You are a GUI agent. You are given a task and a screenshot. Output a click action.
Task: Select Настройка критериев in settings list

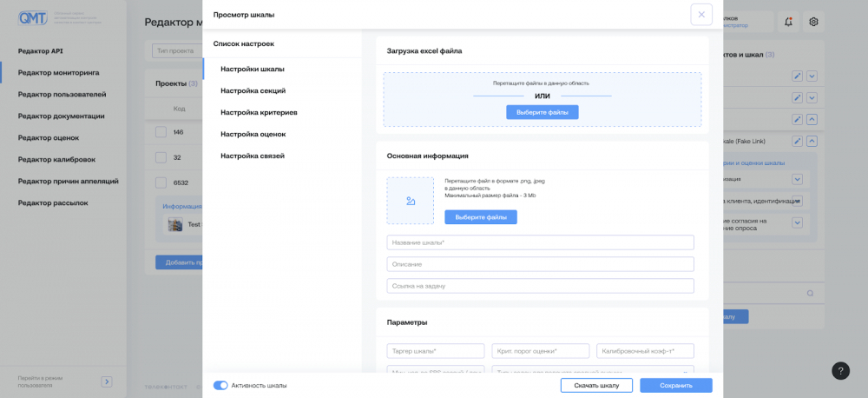(x=259, y=112)
